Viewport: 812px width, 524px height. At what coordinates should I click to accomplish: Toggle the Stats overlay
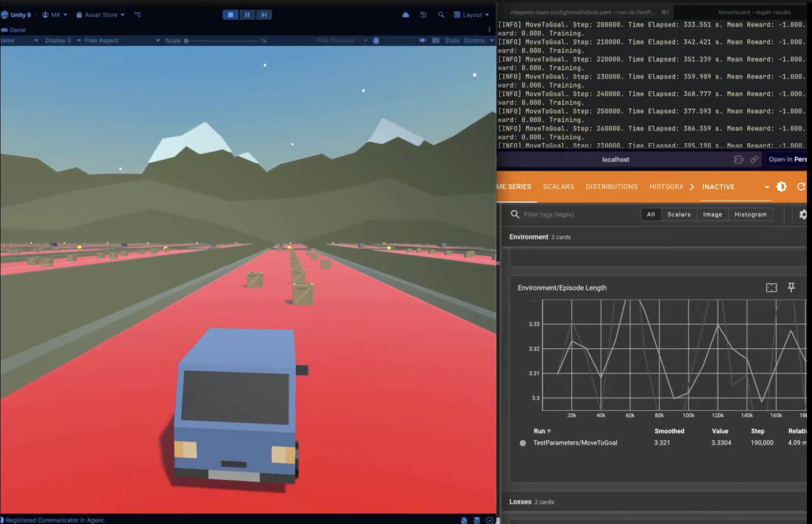[x=452, y=40]
